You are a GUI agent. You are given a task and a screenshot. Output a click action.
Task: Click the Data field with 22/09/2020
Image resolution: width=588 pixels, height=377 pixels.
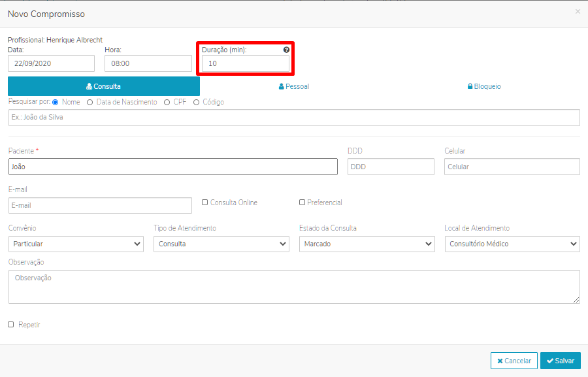tap(52, 63)
